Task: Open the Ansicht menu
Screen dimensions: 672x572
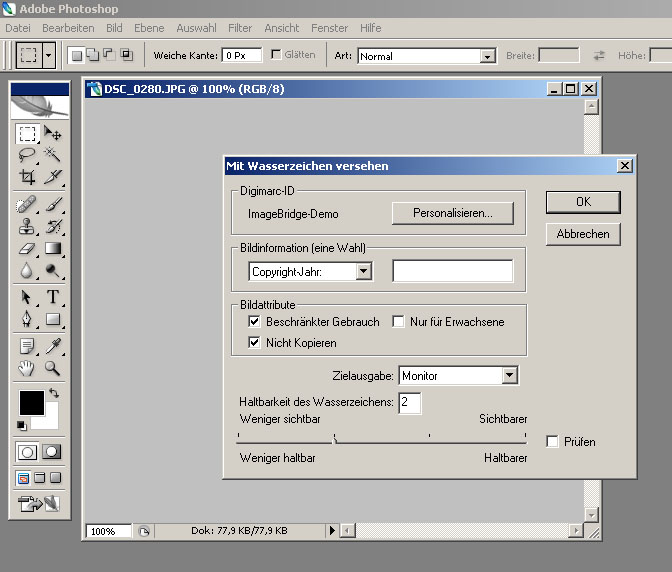Action: pos(282,28)
